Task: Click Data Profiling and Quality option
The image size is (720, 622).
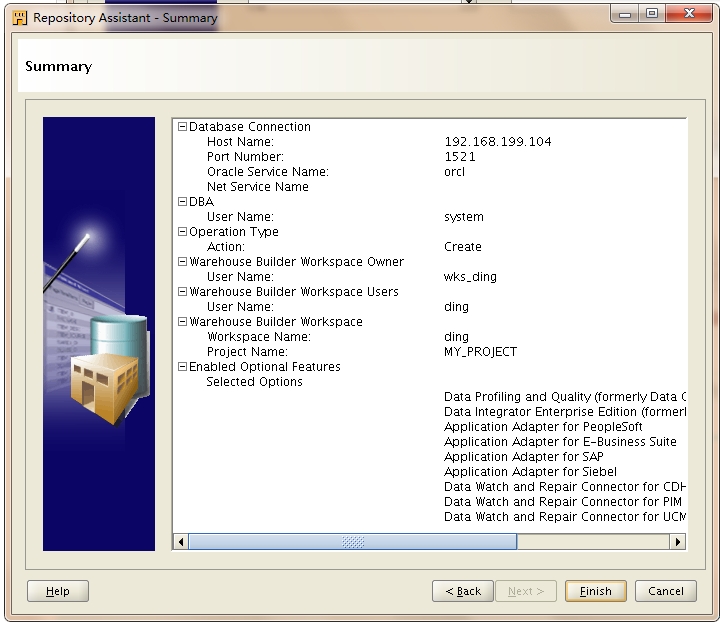Action: pyautogui.click(x=565, y=397)
